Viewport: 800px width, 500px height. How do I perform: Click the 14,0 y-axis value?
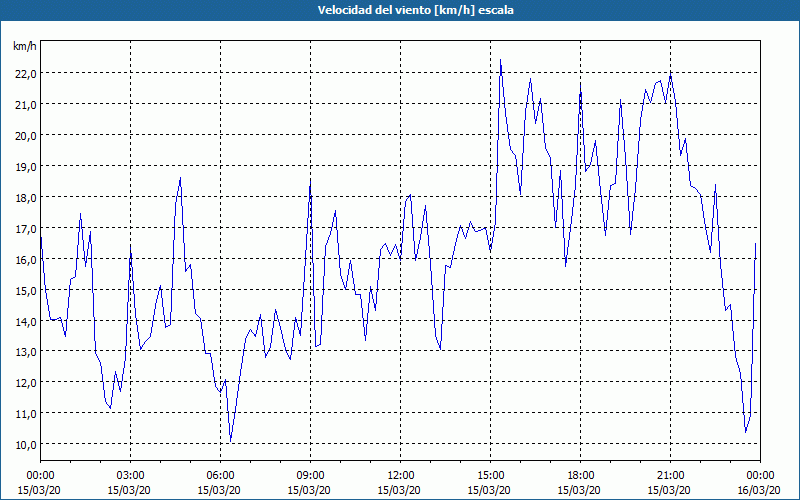[x=27, y=321]
